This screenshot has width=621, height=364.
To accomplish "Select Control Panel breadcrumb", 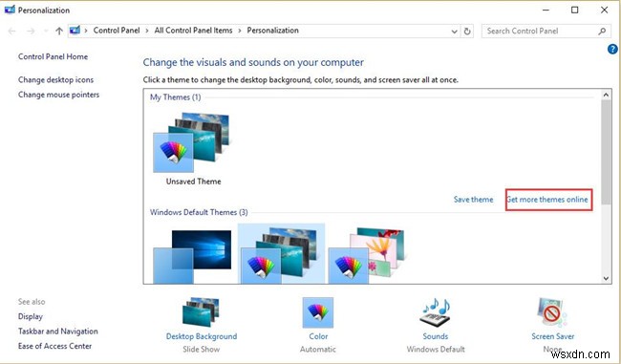I will 117,31.
